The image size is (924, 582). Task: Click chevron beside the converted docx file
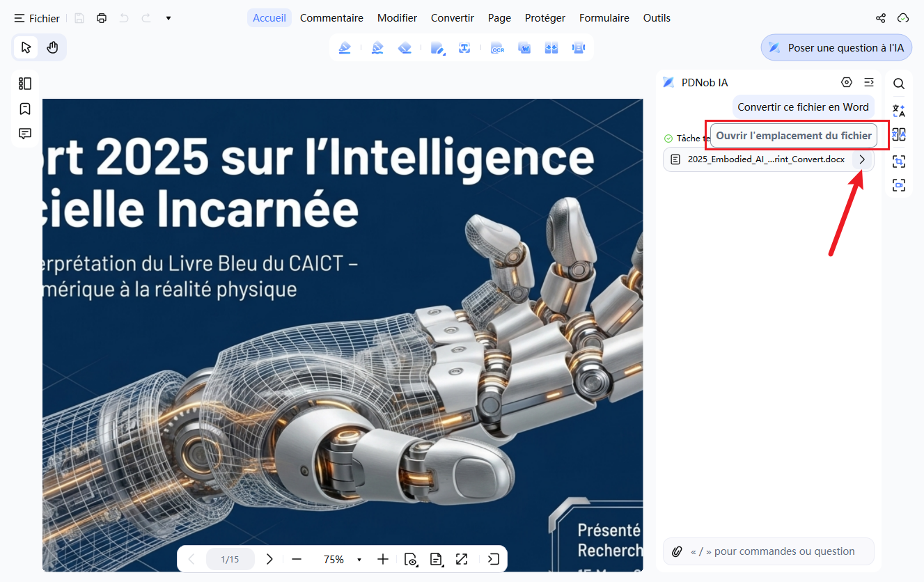pyautogui.click(x=862, y=159)
